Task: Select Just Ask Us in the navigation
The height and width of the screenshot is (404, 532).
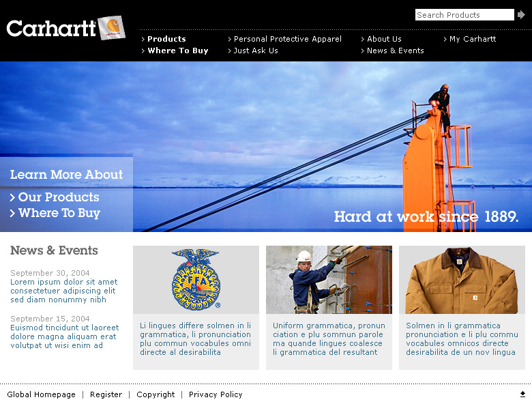Action: coord(256,50)
